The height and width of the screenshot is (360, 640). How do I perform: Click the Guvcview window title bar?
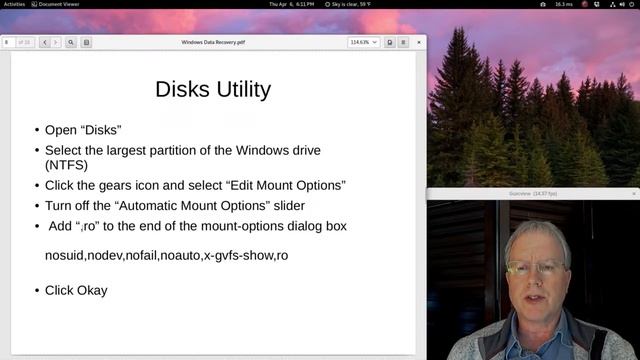[533, 193]
